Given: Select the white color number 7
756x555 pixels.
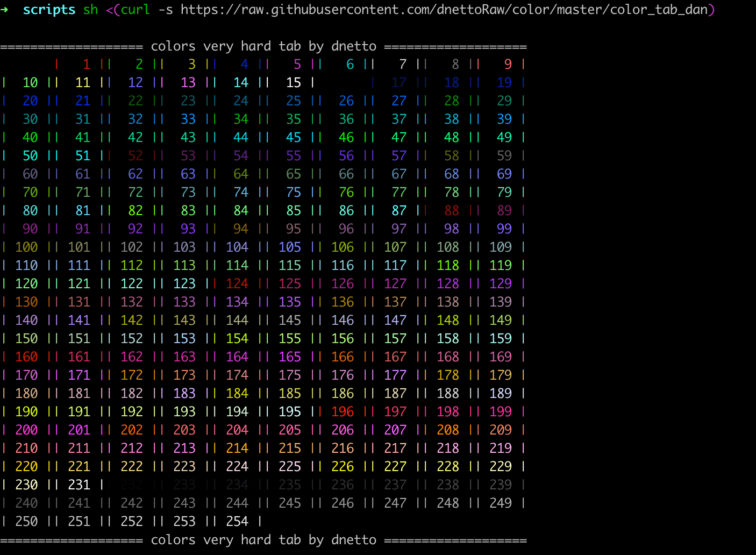Looking at the screenshot, I should tap(403, 65).
